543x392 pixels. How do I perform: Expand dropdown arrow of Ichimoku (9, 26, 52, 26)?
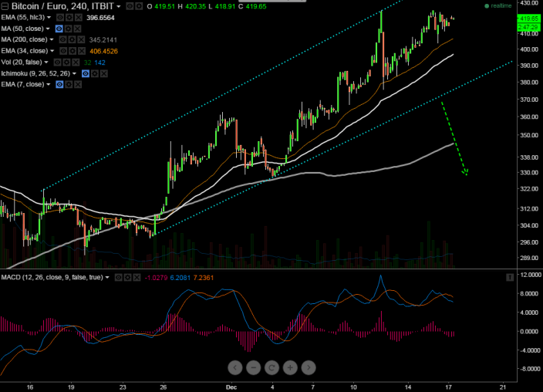pos(74,73)
